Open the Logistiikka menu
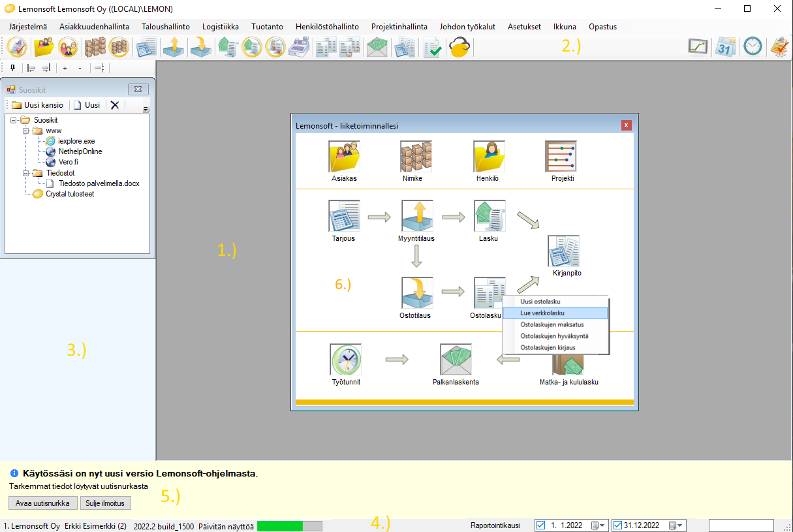This screenshot has height=532, width=793. pos(221,27)
